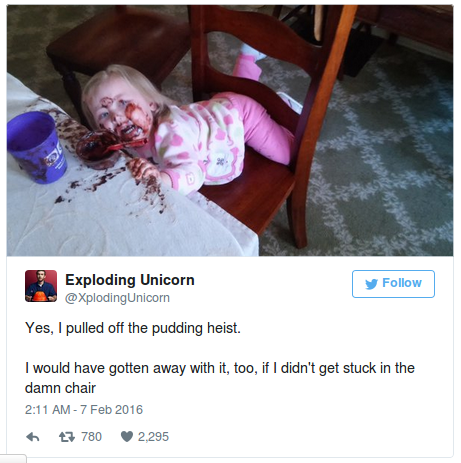The image size is (461, 463).
Task: Click the Twitter bird icon in Follow
Action: (x=371, y=284)
